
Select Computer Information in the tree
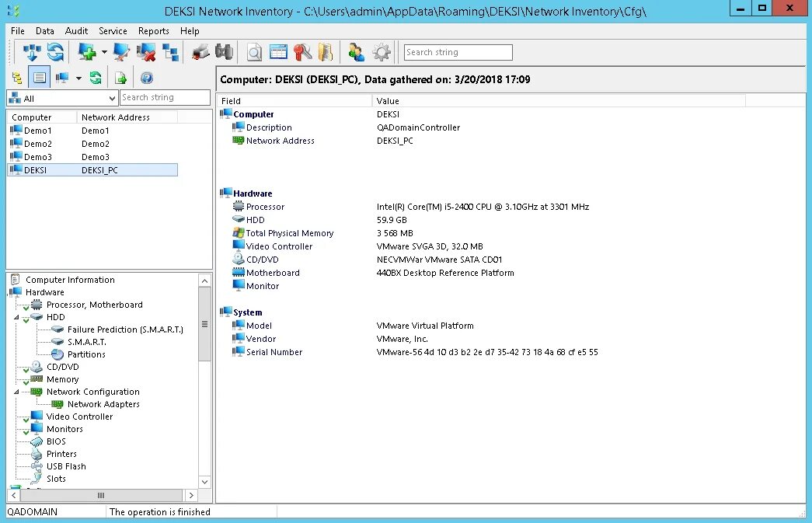point(70,280)
